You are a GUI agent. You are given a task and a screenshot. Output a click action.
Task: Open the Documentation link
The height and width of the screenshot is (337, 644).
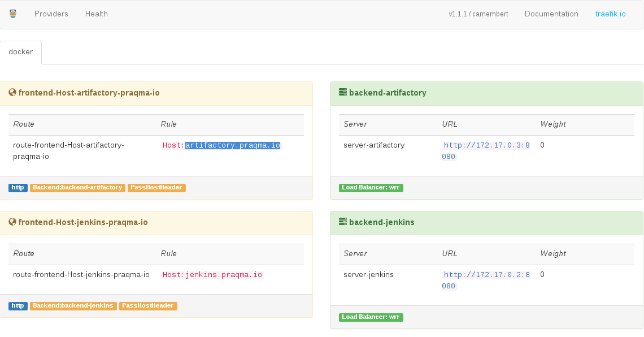pyautogui.click(x=551, y=14)
